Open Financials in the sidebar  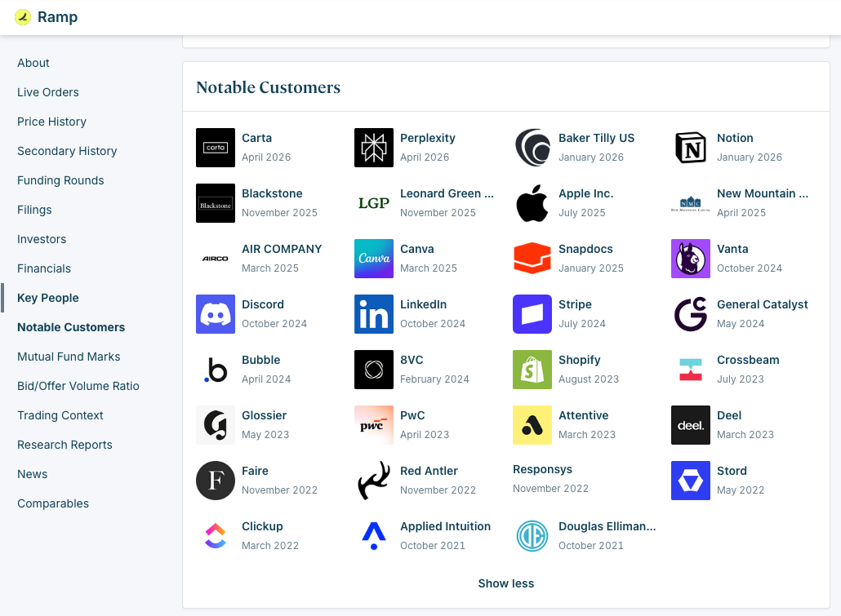(x=44, y=268)
